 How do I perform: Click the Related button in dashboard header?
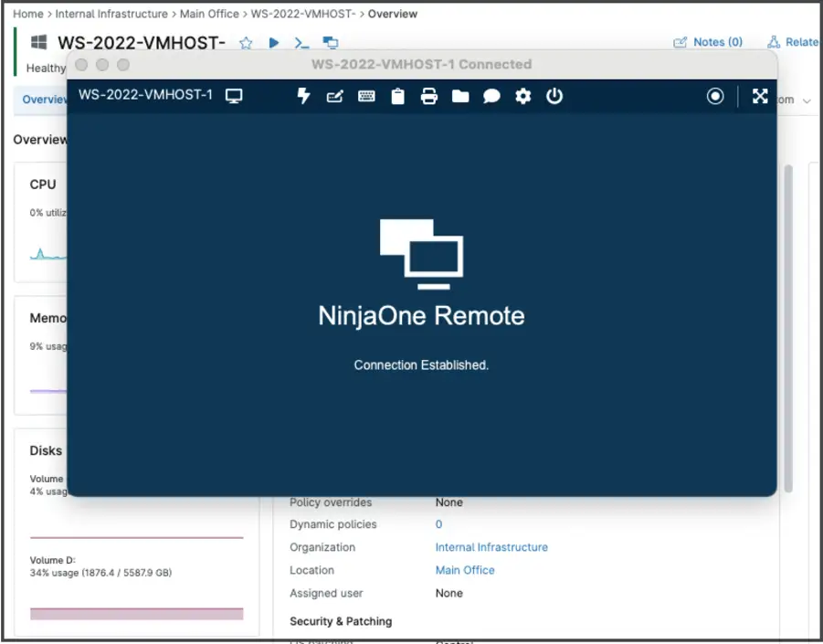pos(793,42)
